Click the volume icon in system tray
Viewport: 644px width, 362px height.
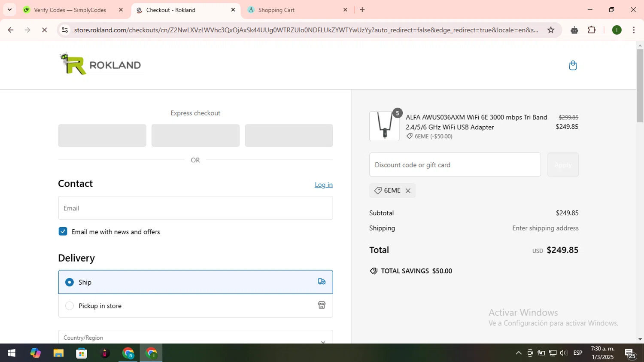[x=564, y=353]
